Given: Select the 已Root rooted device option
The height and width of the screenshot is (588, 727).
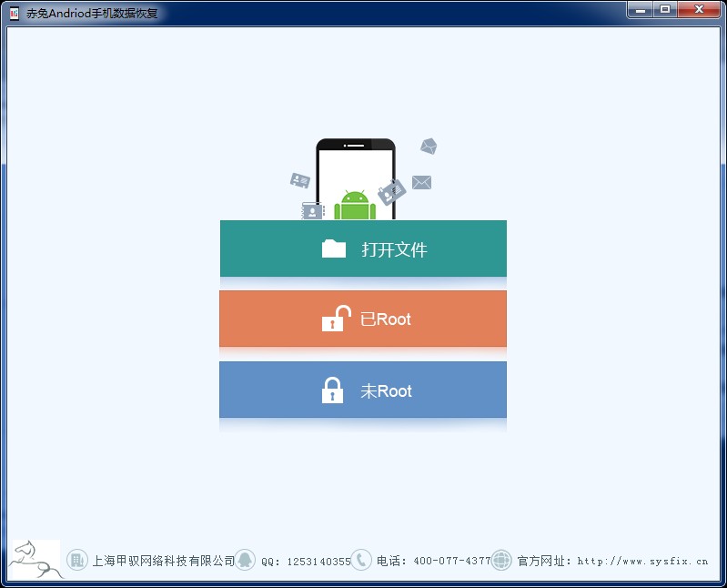Looking at the screenshot, I should pyautogui.click(x=363, y=319).
